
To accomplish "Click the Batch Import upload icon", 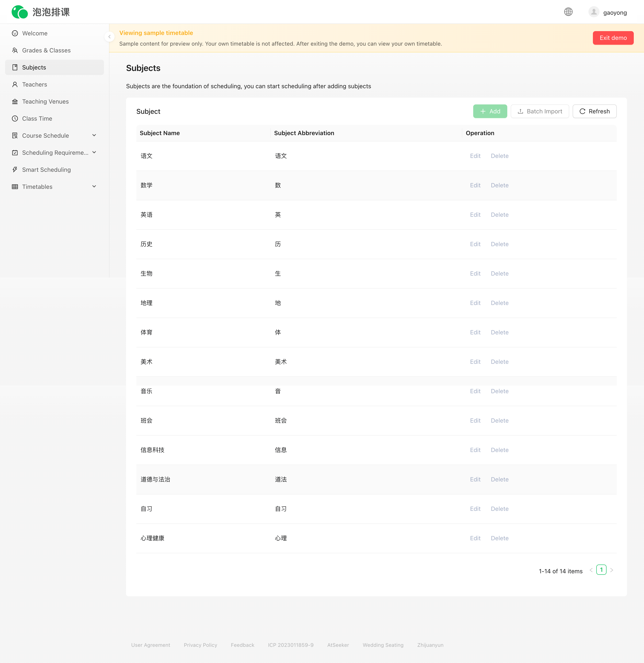I will (520, 111).
